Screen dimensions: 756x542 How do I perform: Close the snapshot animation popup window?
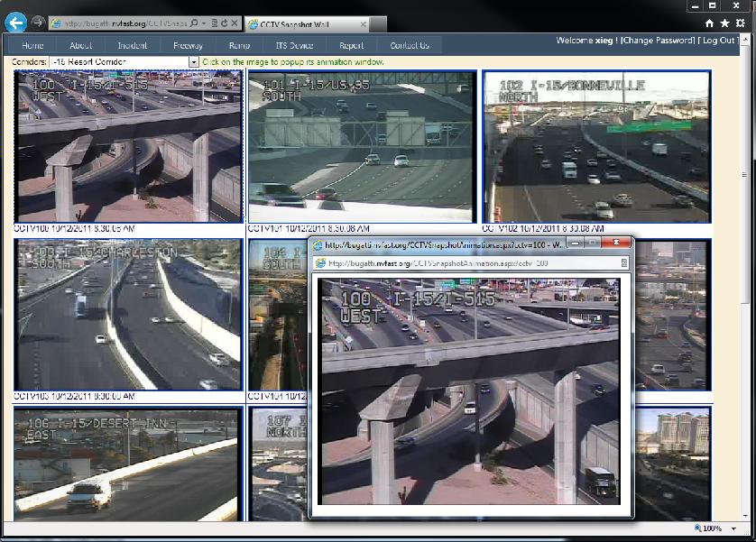[x=616, y=243]
